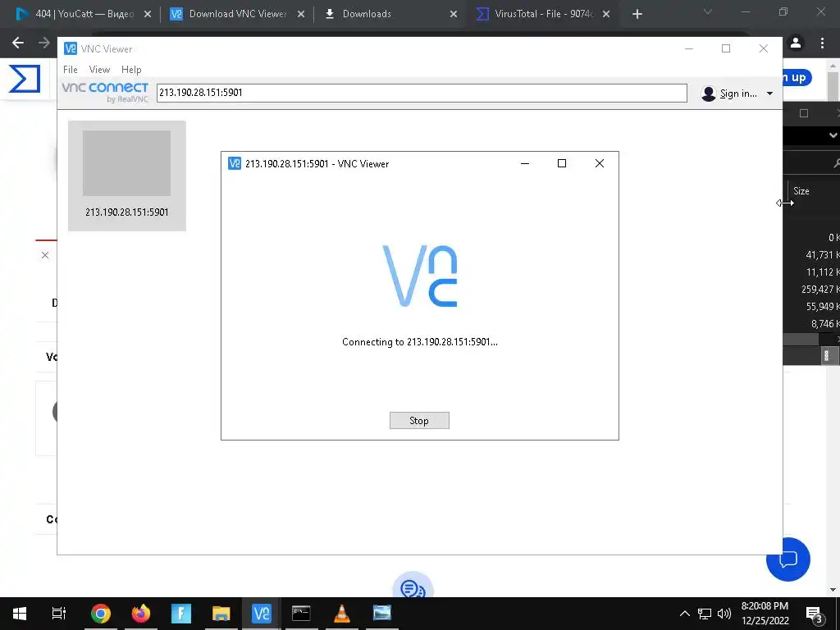Click the VNC server address input field
This screenshot has width=840, height=630.
click(x=422, y=93)
